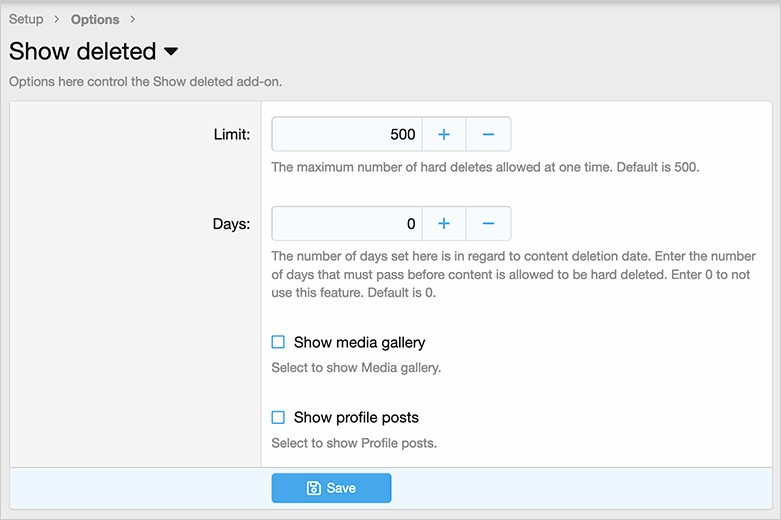Click the chevron after Options breadcrumb
This screenshot has height=520, width=781.
(132, 19)
